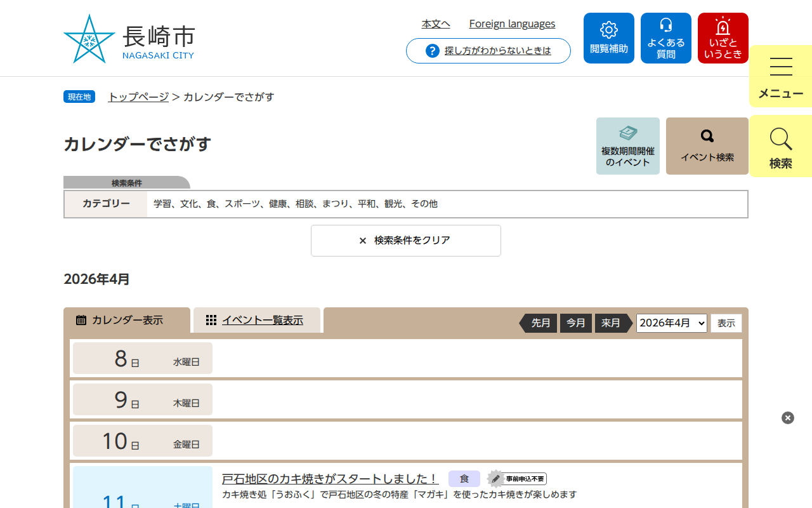Screen dimensions: 812x508
Task: Dismiss floating panel with round X icon
Action: (787, 418)
